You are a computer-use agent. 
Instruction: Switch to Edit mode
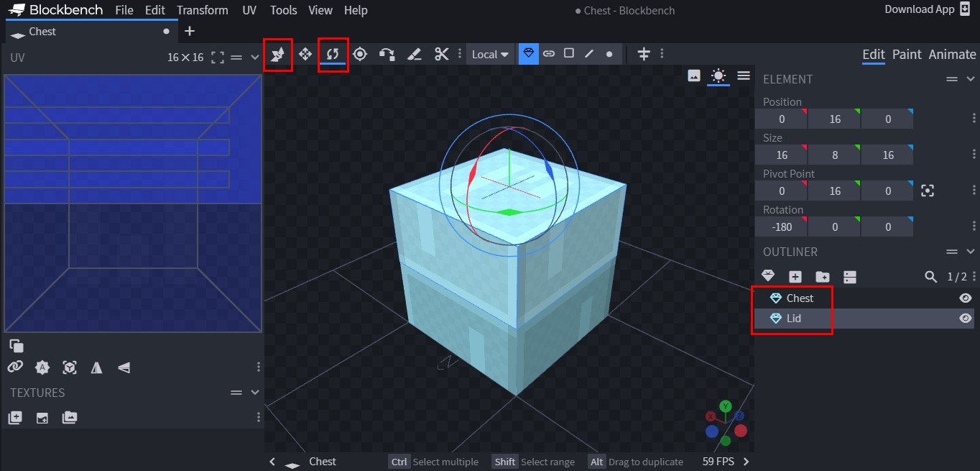coord(874,55)
